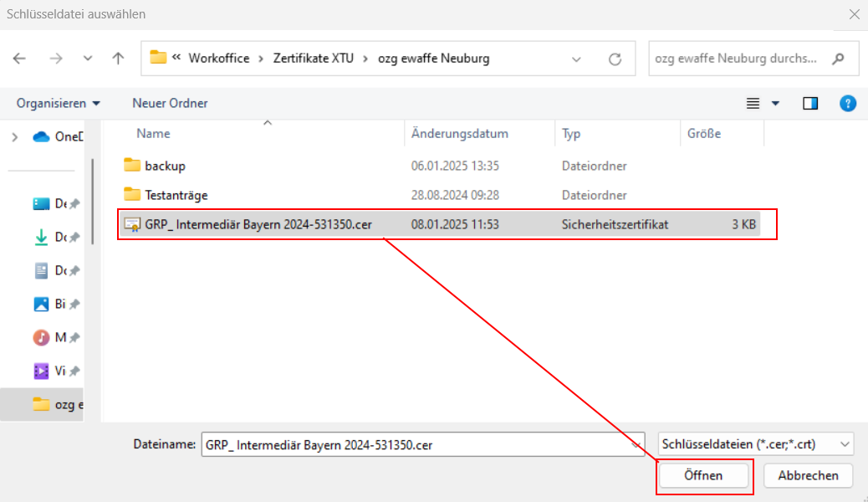
Task: Open the Pictures folder in sidebar
Action: click(41, 304)
